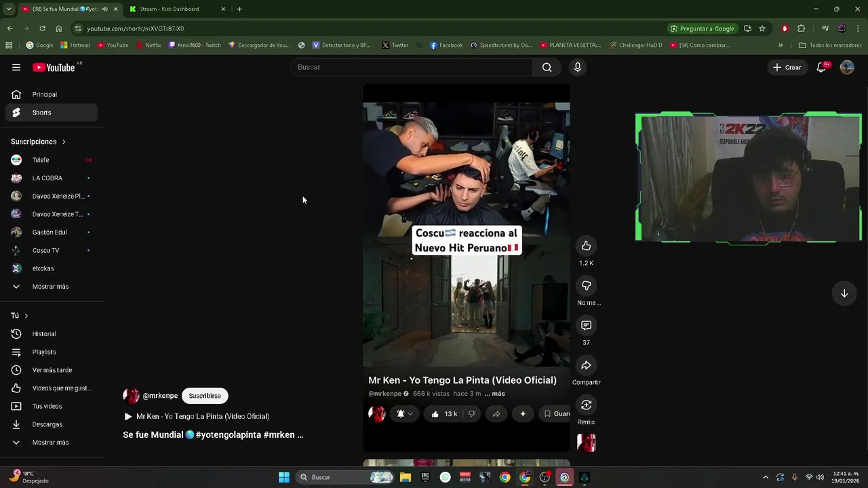Open Todos los marcadores folder
868x488 pixels.
pyautogui.click(x=830, y=45)
